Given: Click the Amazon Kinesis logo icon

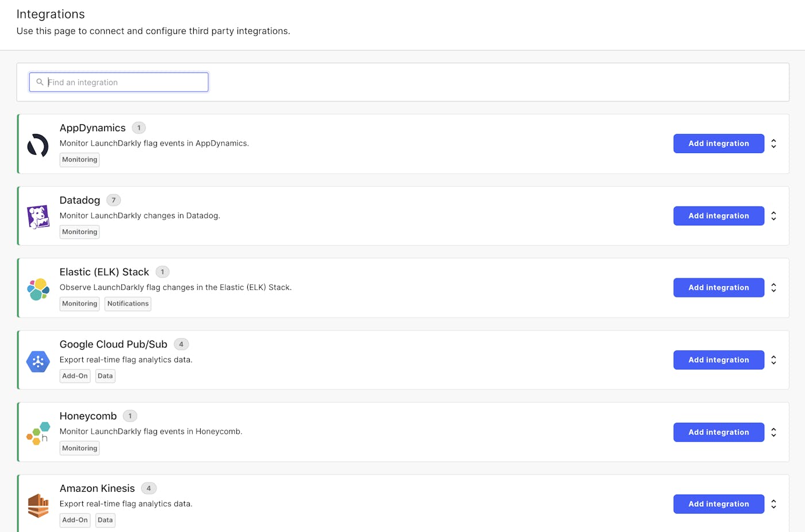Looking at the screenshot, I should tap(38, 505).
